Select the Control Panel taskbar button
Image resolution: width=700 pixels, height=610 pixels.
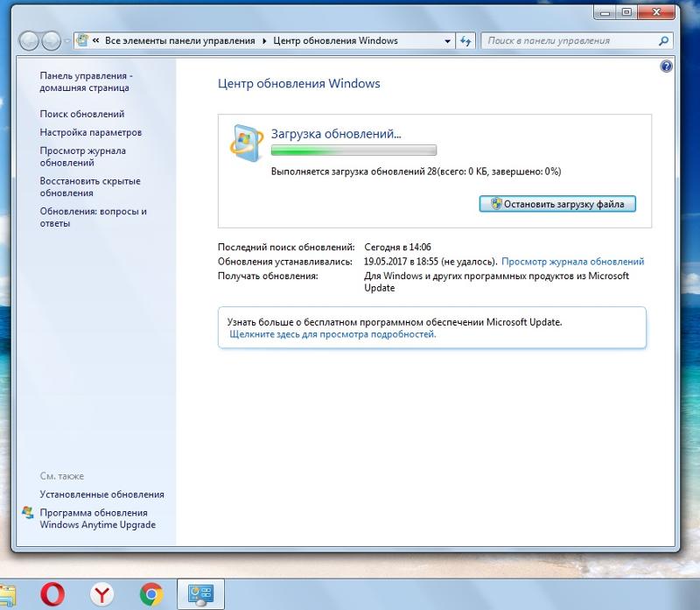point(201,594)
